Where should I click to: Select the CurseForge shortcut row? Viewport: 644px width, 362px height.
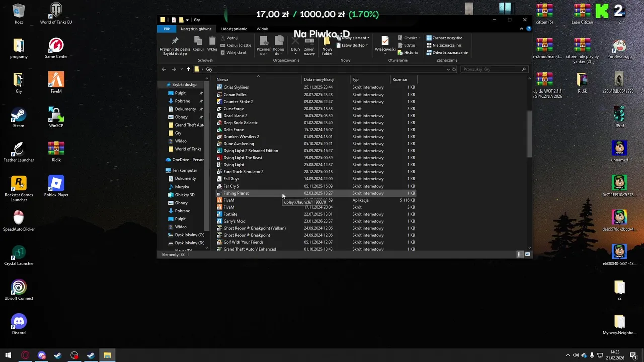[x=315, y=109]
